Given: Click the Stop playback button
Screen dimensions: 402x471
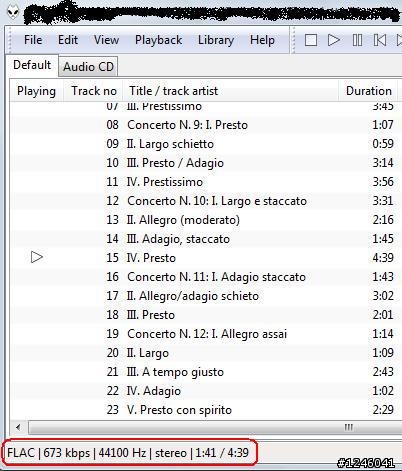Looking at the screenshot, I should (311, 40).
